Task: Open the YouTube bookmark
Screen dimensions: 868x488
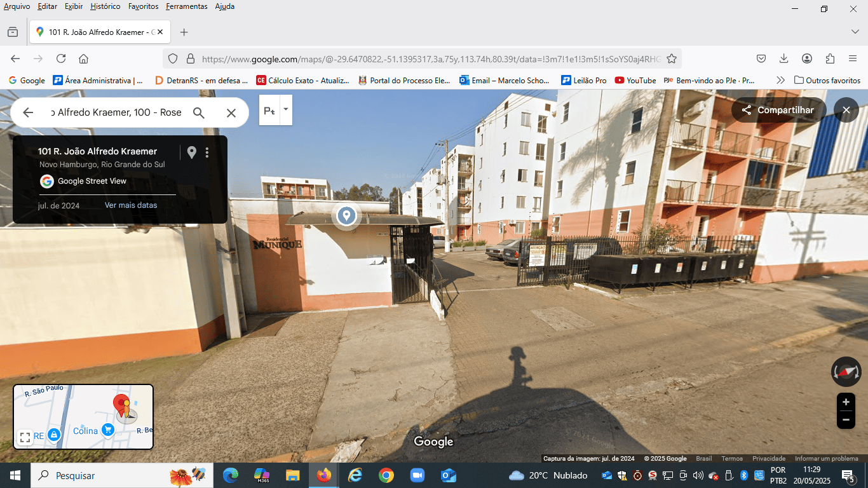Action: click(635, 80)
